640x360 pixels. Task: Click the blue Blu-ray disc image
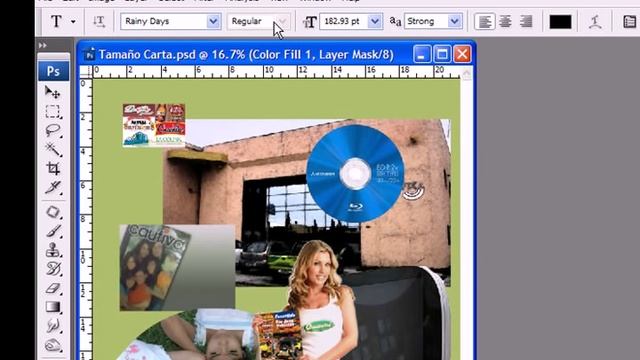pos(355,173)
